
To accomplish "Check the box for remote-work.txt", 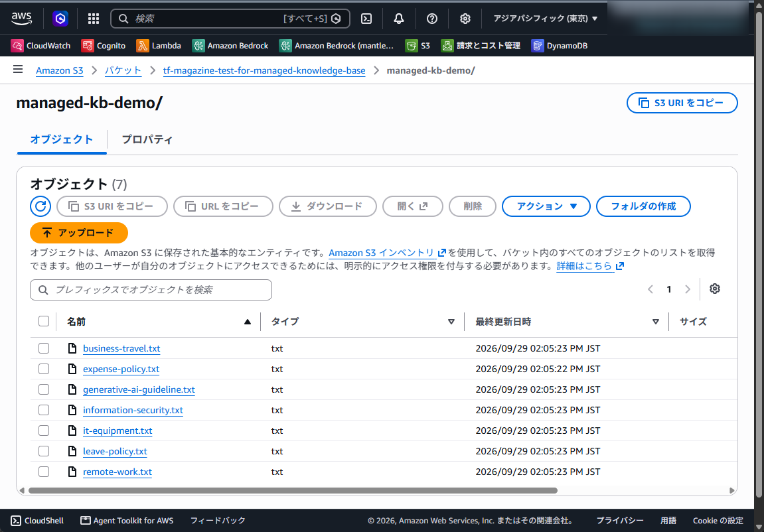I will tap(44, 472).
